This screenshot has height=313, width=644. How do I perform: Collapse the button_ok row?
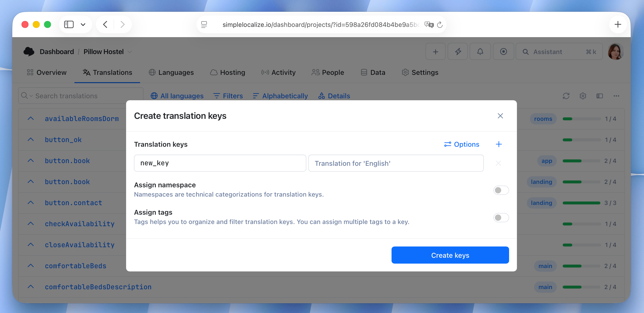(31, 140)
